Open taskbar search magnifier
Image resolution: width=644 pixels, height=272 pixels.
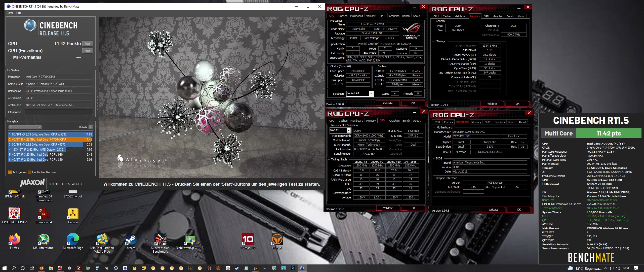(x=14, y=268)
